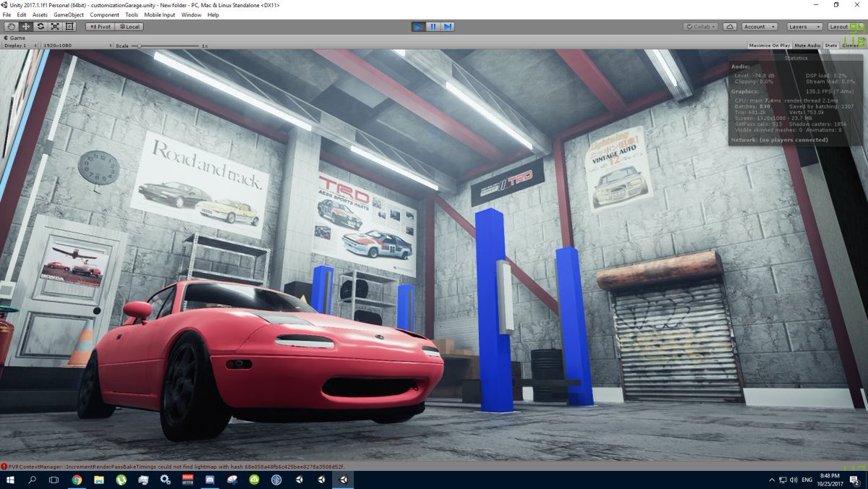Click the Statistics panel title
868x489 pixels.
tap(796, 58)
